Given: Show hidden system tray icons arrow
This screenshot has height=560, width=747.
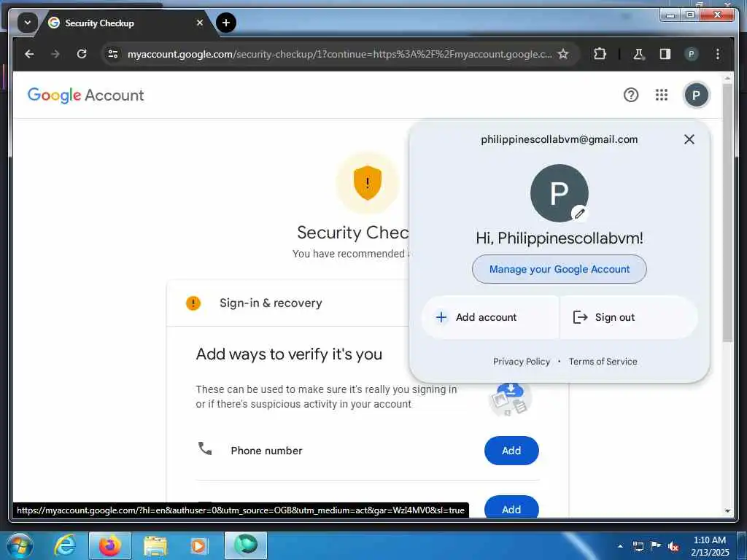Looking at the screenshot, I should (620, 546).
